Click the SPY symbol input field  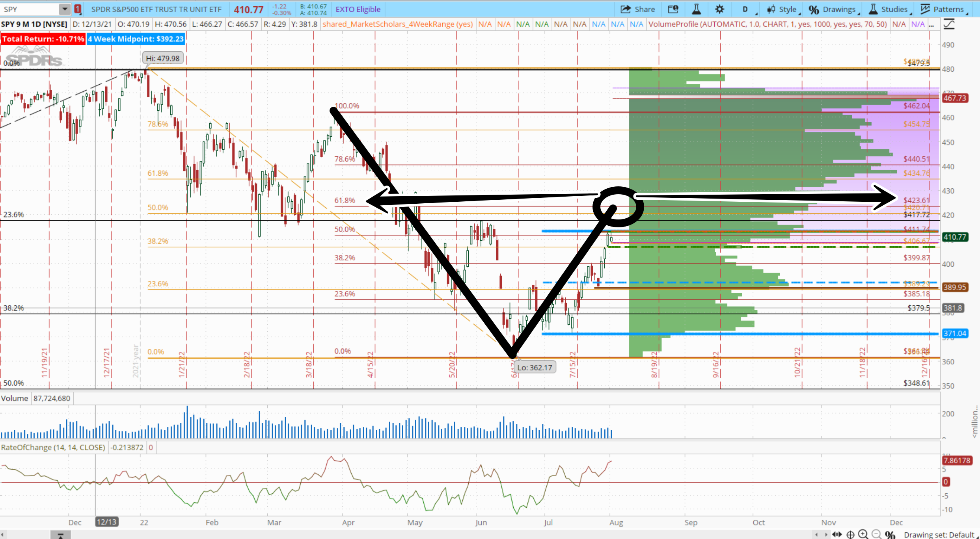30,9
